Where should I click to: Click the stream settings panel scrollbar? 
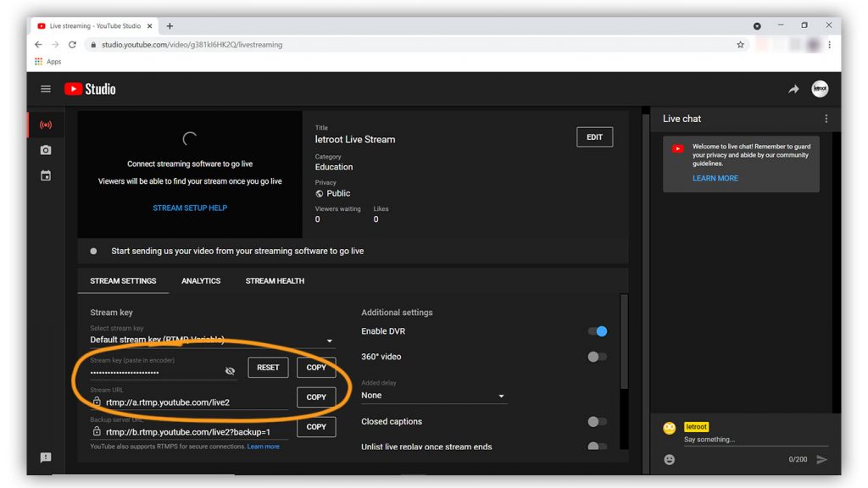pos(624,341)
